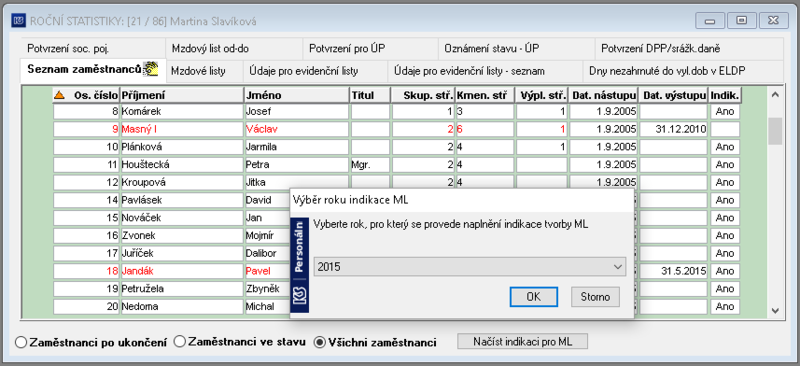Click the sort triangle icon in Os. číslo header
800x366 pixels.
pos(60,95)
